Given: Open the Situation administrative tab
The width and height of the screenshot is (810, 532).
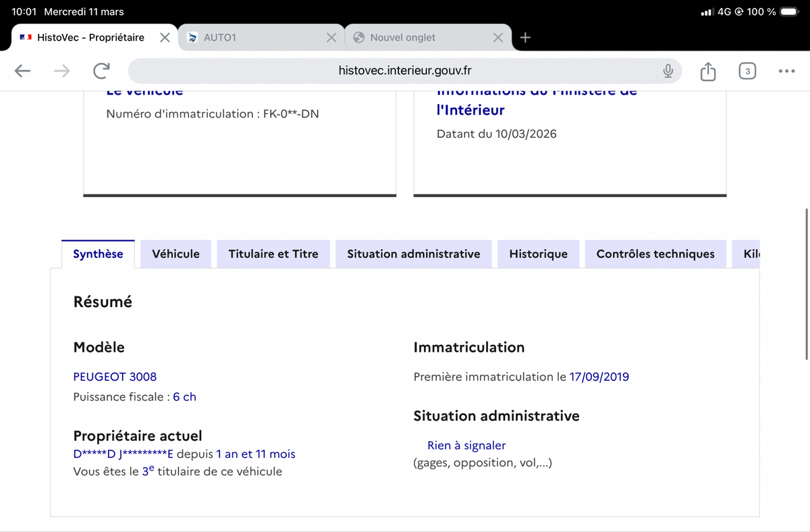Looking at the screenshot, I should click(414, 254).
